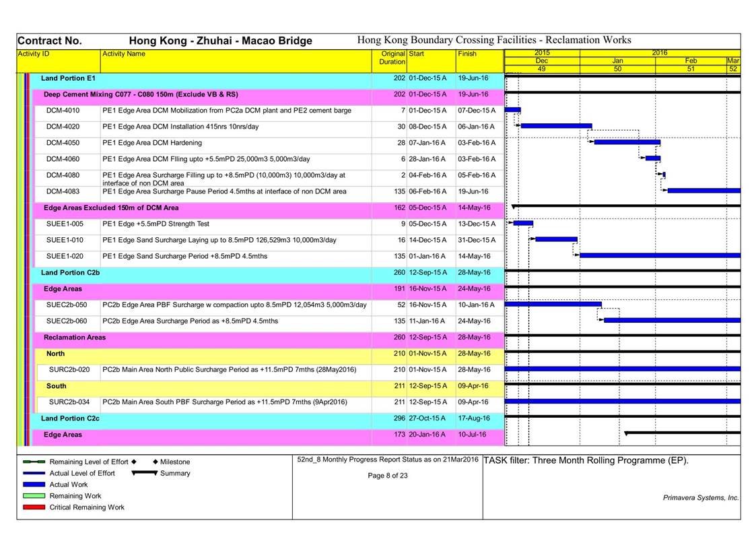Screen dimensions: 756x535
Task: Select activity ID SUEE1-010
Action: [x=65, y=241]
